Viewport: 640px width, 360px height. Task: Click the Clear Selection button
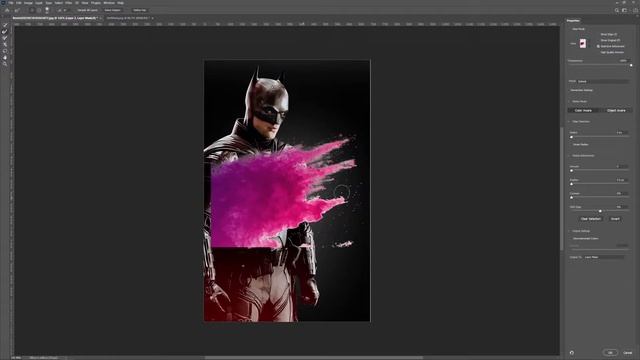coord(591,219)
